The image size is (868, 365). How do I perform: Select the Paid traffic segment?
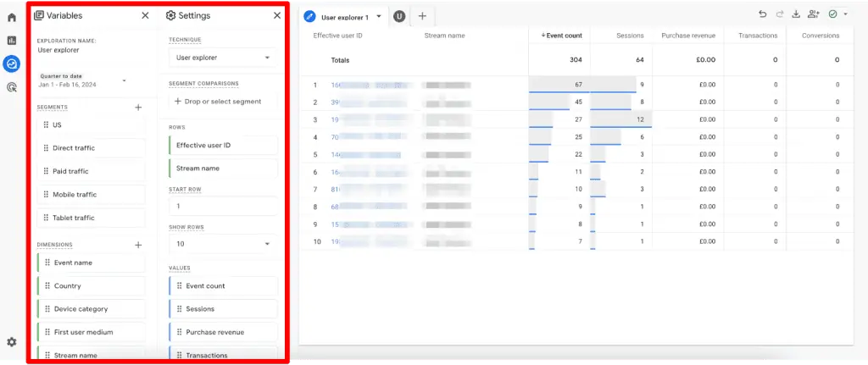(92, 171)
